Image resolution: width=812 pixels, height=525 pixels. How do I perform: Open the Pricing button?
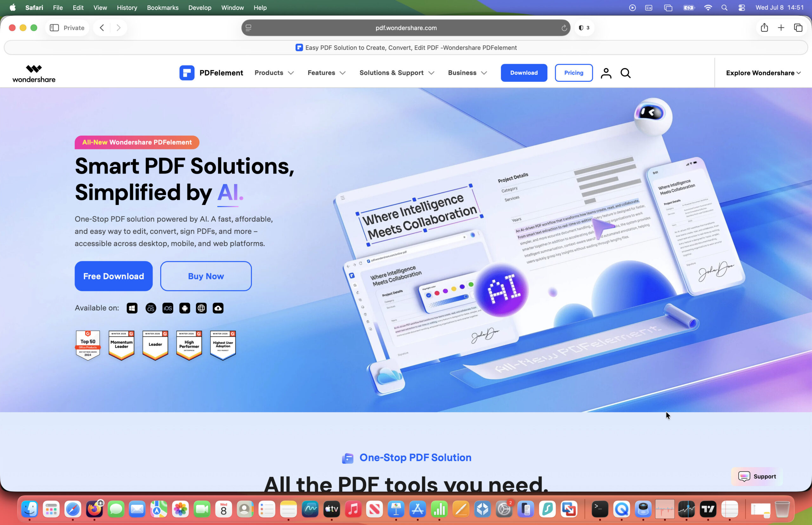pyautogui.click(x=573, y=73)
